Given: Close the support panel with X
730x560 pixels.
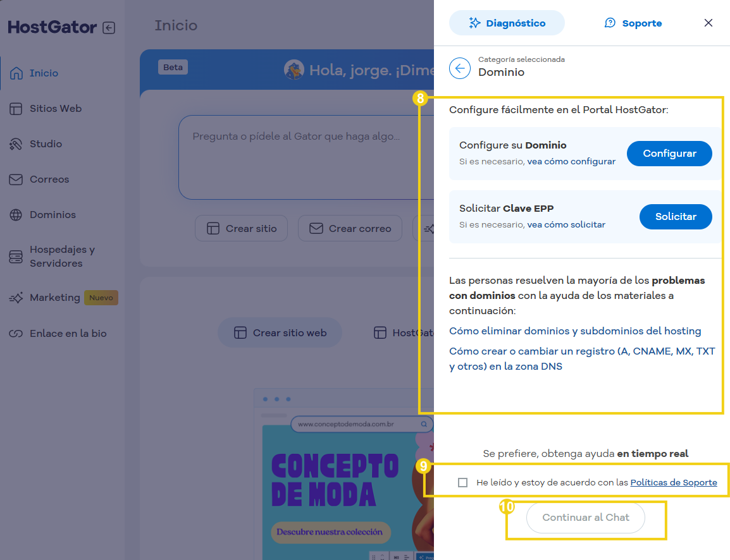Looking at the screenshot, I should coord(708,23).
